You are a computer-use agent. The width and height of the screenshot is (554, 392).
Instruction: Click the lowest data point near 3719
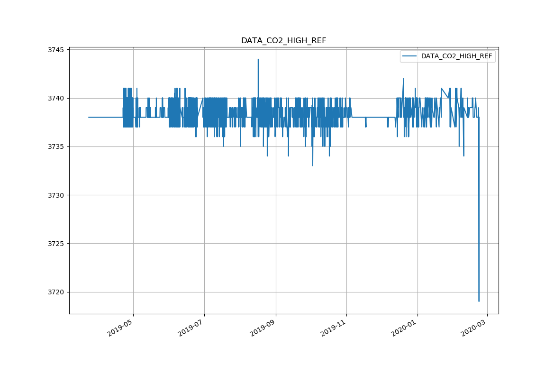coord(479,301)
